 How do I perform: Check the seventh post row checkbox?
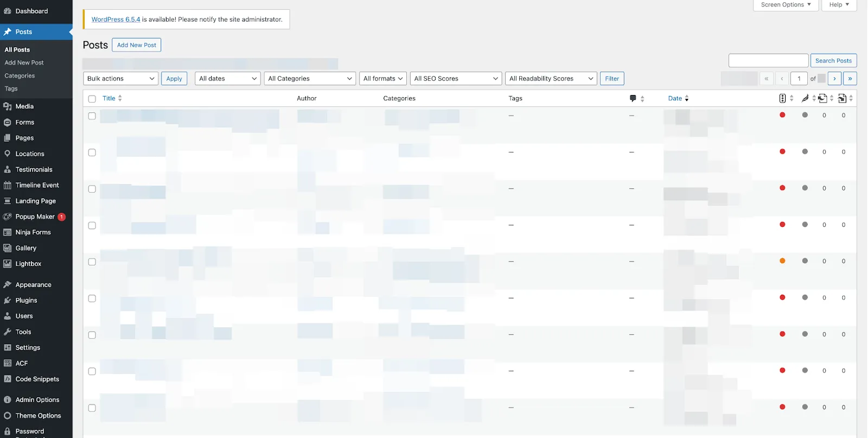(x=92, y=335)
